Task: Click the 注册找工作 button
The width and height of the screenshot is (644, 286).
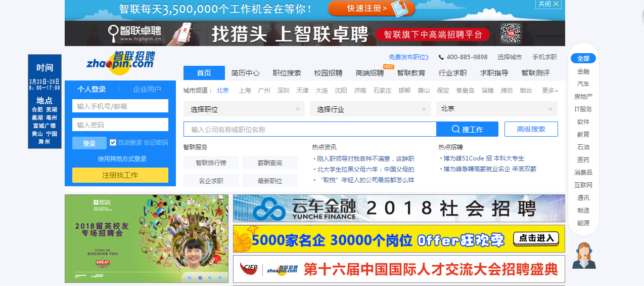Action: [x=120, y=175]
